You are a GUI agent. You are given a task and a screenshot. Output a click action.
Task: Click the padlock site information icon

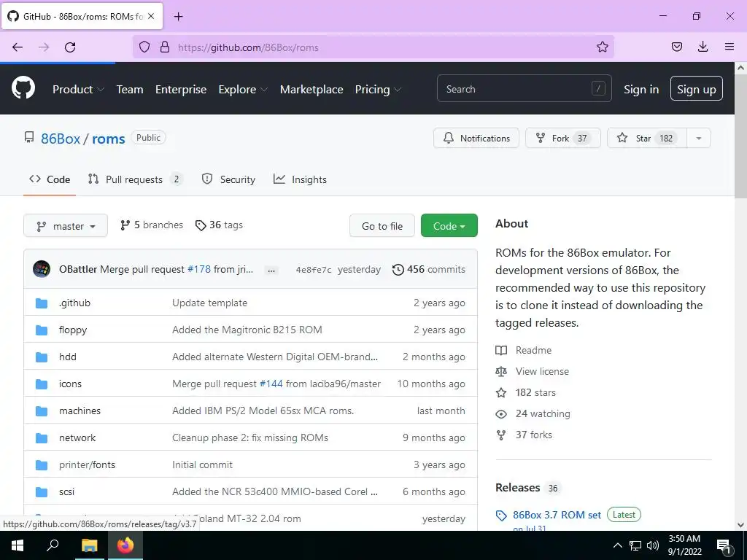[165, 47]
